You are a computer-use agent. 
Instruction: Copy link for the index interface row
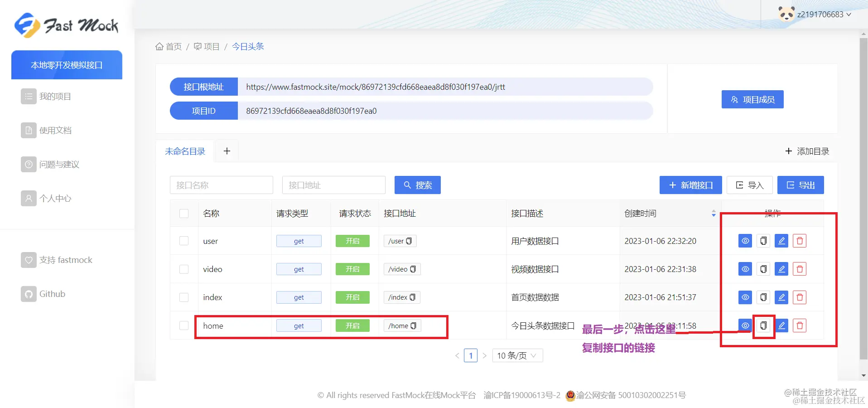pos(763,297)
